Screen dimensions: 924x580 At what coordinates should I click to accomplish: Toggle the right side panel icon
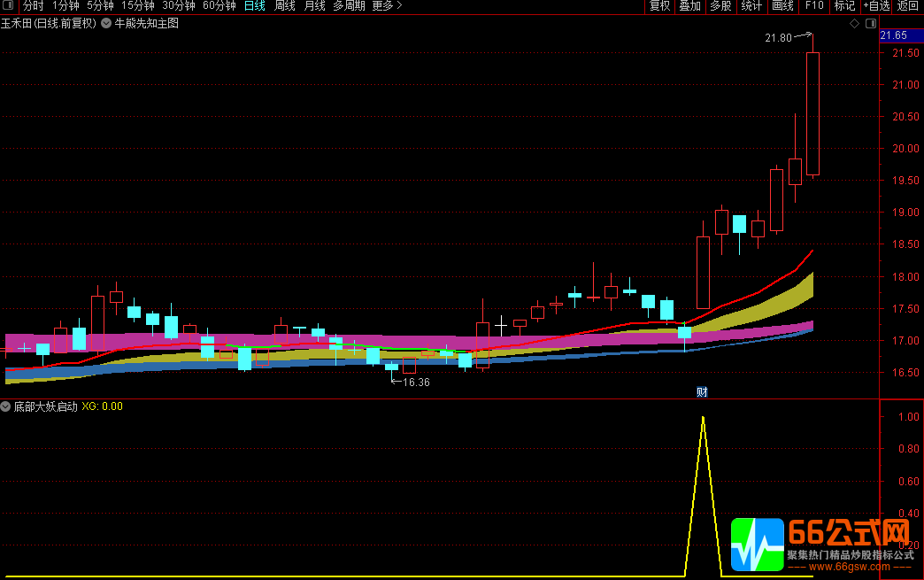(871, 24)
